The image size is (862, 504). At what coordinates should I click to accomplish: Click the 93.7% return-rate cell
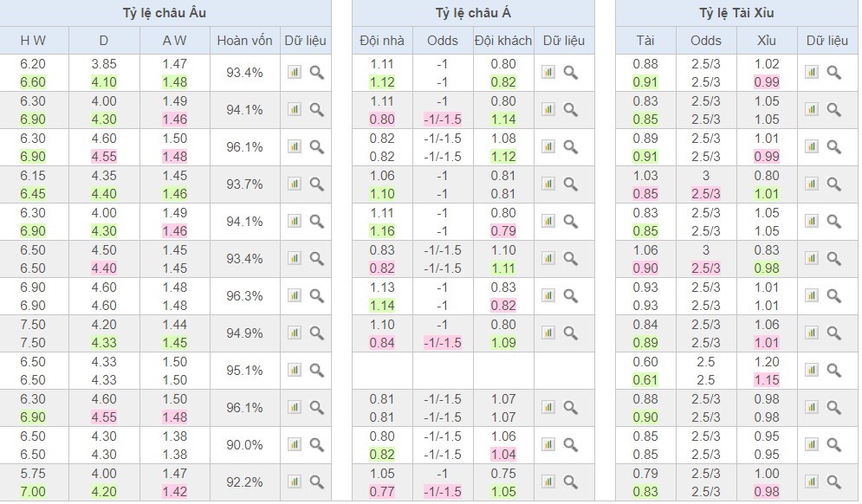point(244,184)
